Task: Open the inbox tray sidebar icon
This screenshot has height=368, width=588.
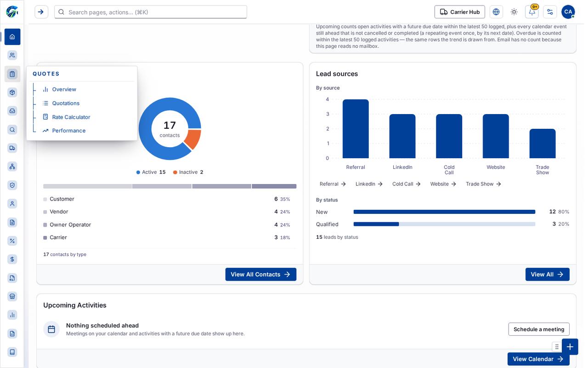Action: click(x=12, y=111)
